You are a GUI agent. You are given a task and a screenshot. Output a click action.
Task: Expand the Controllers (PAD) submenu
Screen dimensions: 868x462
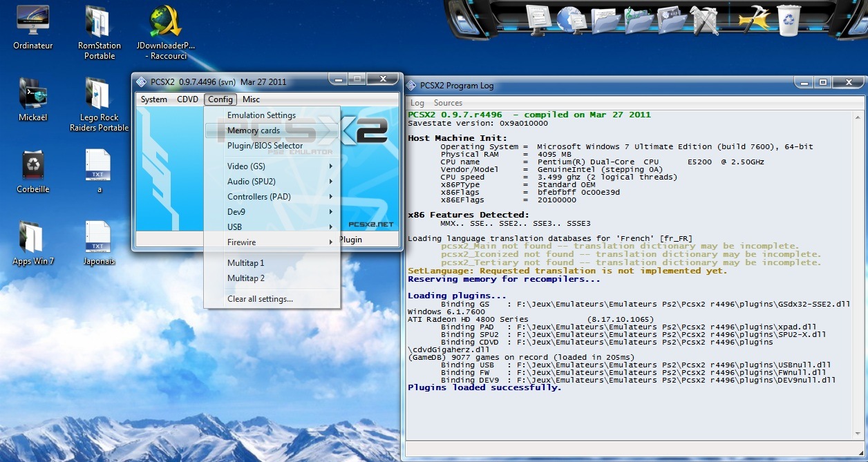[x=272, y=197]
